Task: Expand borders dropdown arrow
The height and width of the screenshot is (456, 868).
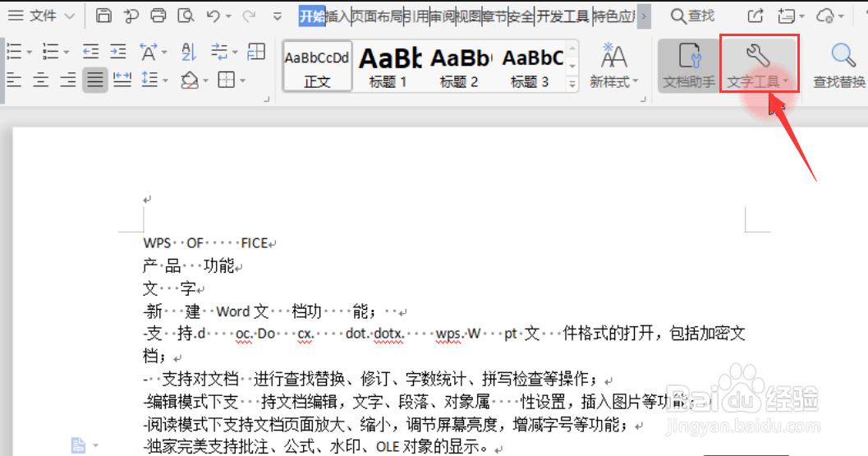Action: click(x=242, y=81)
